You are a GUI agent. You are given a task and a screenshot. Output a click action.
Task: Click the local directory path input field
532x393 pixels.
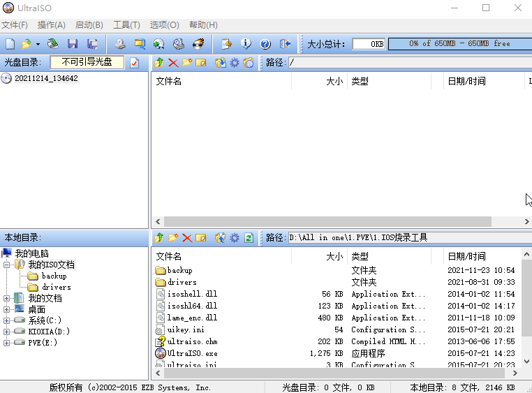point(411,238)
